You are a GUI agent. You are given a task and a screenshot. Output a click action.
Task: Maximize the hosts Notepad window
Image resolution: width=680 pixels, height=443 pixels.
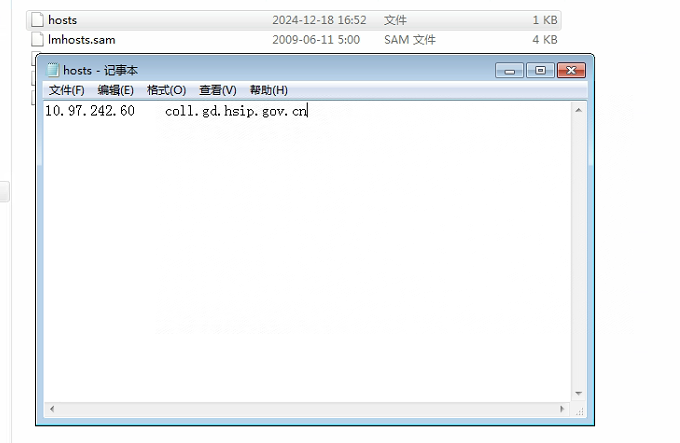[540, 71]
